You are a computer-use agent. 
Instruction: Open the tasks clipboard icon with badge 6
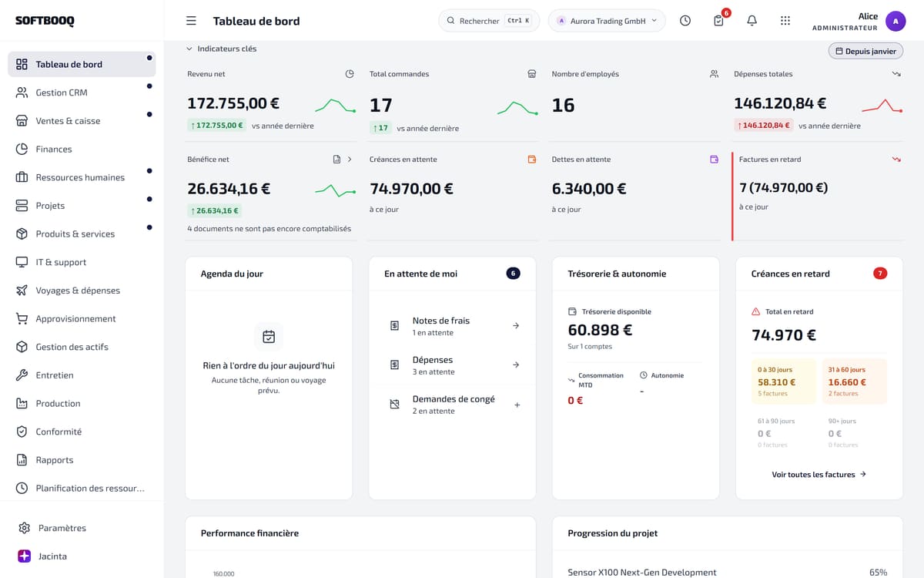coord(718,21)
